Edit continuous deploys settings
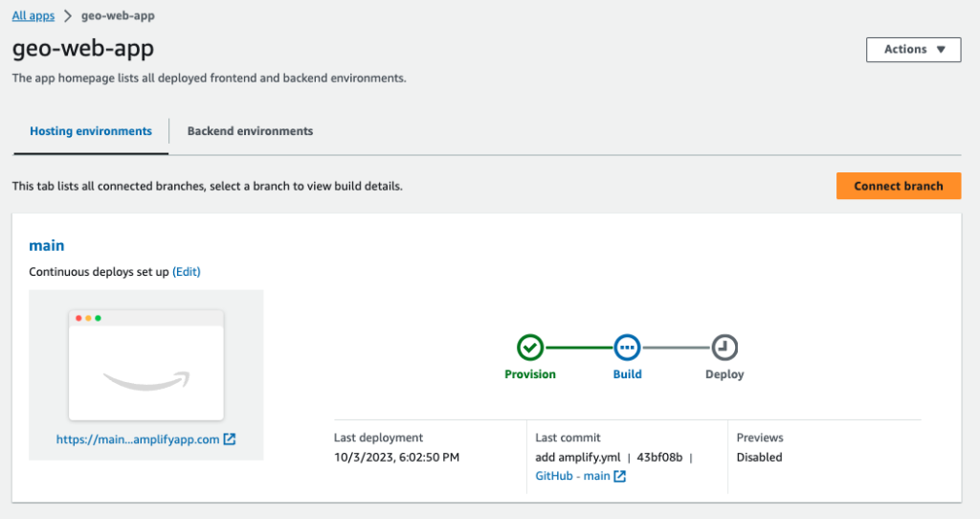The width and height of the screenshot is (980, 519). 187,271
